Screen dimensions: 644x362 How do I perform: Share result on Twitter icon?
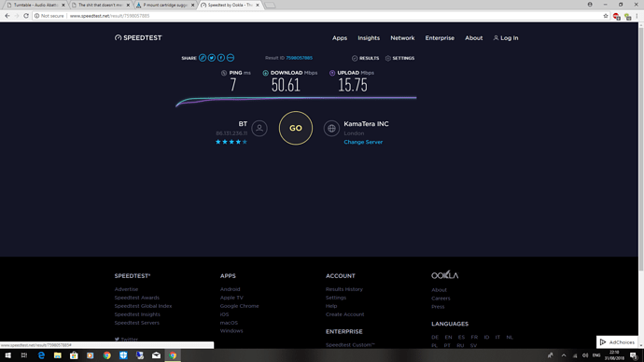(212, 58)
